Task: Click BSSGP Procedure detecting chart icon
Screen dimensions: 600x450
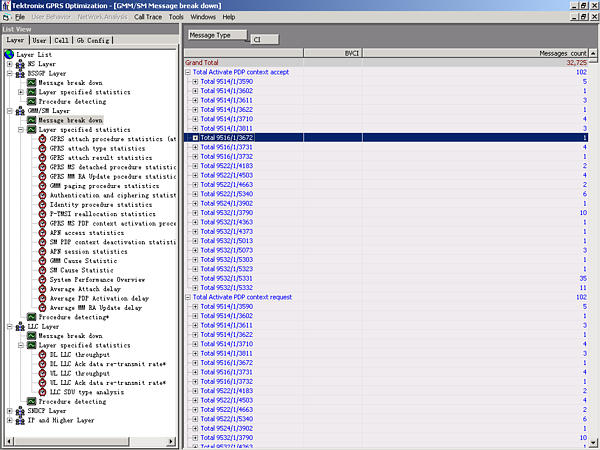Action: click(x=31, y=101)
